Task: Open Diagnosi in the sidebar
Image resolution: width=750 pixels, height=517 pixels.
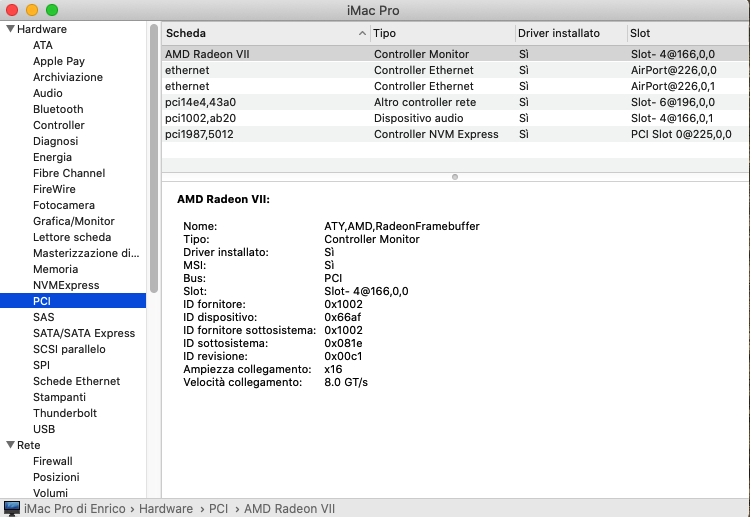Action: pos(55,141)
